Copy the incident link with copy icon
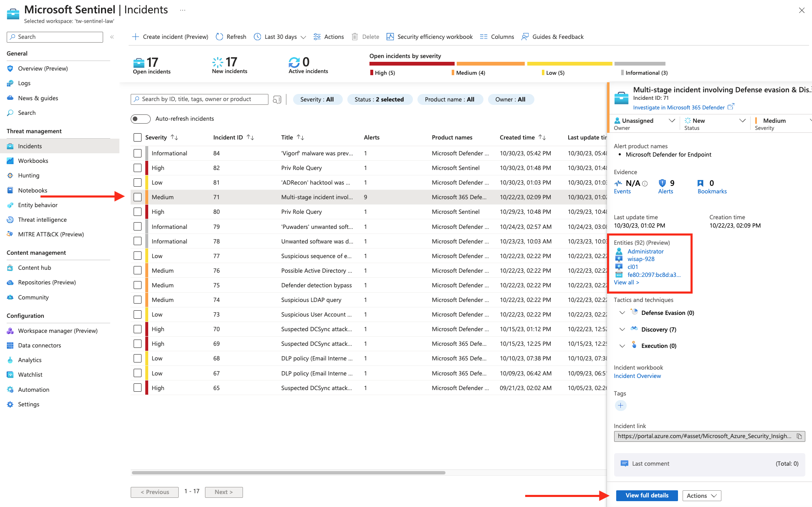Image resolution: width=812 pixels, height=507 pixels. [x=799, y=436]
